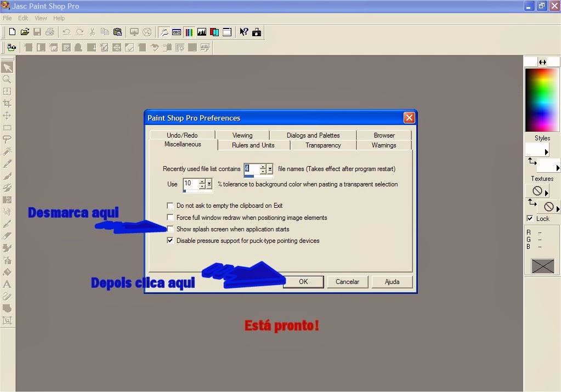Expand the background Styles flyout arrow
This screenshot has width=561, height=392.
557,168
